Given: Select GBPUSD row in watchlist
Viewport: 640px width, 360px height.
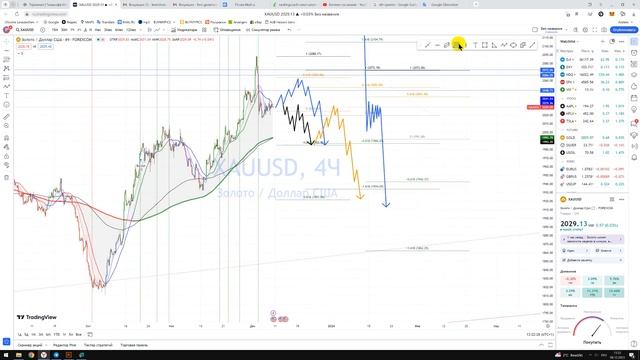Looking at the screenshot, I should tap(593, 176).
